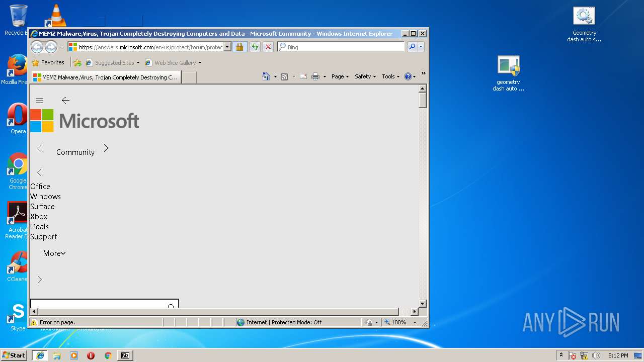Expand the address bar history dropdown
The height and width of the screenshot is (362, 644).
click(227, 47)
